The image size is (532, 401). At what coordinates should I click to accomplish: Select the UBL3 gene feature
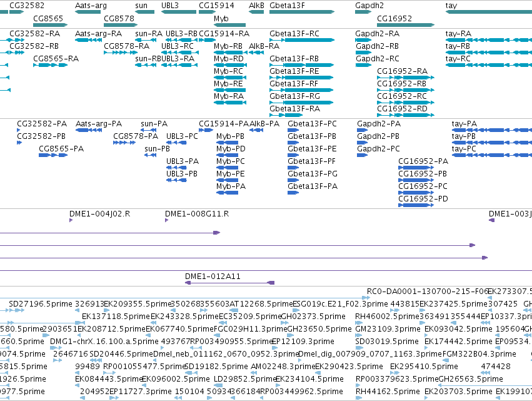[x=178, y=12]
